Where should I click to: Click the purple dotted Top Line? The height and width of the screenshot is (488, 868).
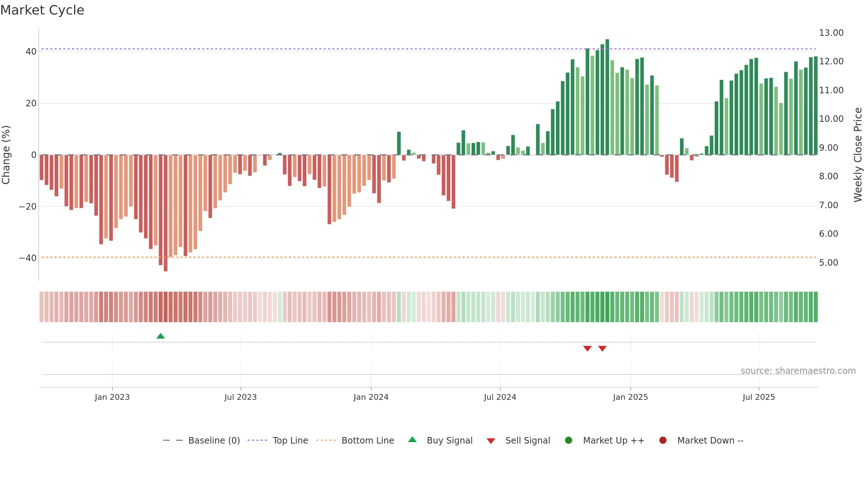(x=429, y=49)
